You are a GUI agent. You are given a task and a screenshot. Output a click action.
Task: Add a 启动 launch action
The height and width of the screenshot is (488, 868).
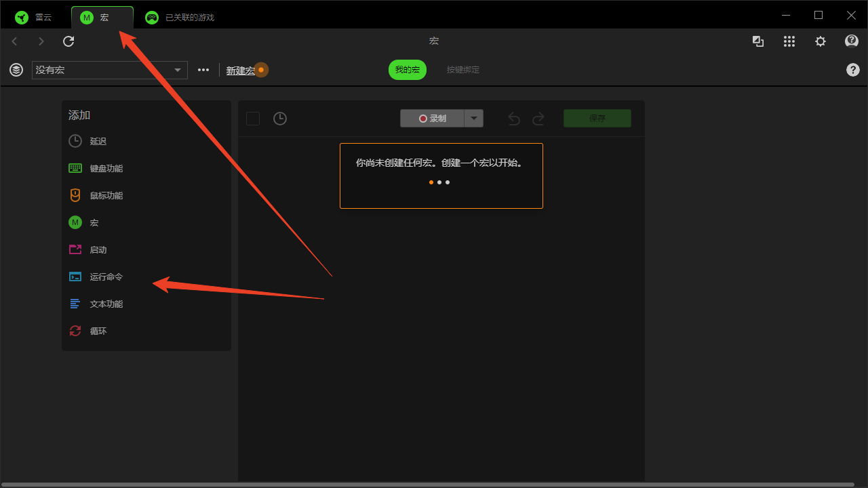[x=98, y=249]
